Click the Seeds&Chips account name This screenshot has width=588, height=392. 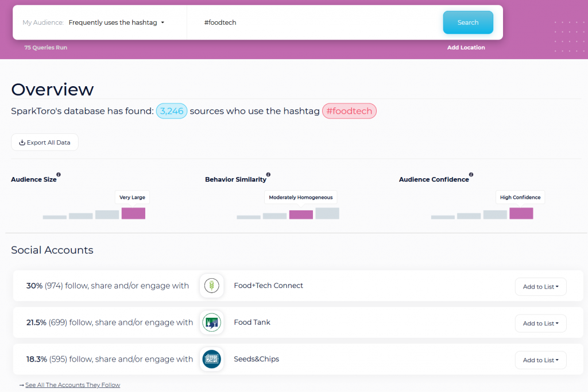tap(257, 359)
